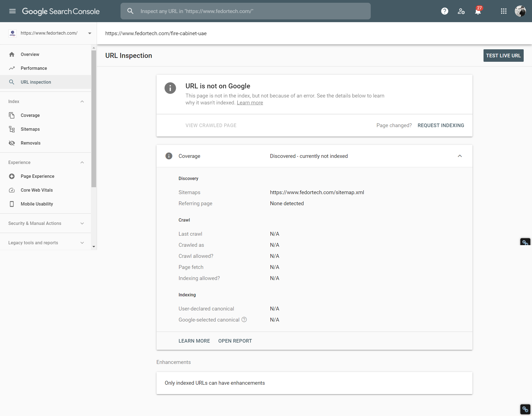This screenshot has width=532, height=416.
Task: Open the hamburger main menu
Action: tap(12, 11)
